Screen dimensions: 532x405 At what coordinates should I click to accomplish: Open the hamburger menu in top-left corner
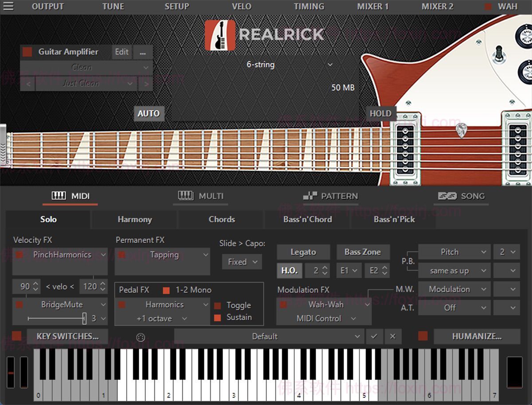(x=9, y=6)
